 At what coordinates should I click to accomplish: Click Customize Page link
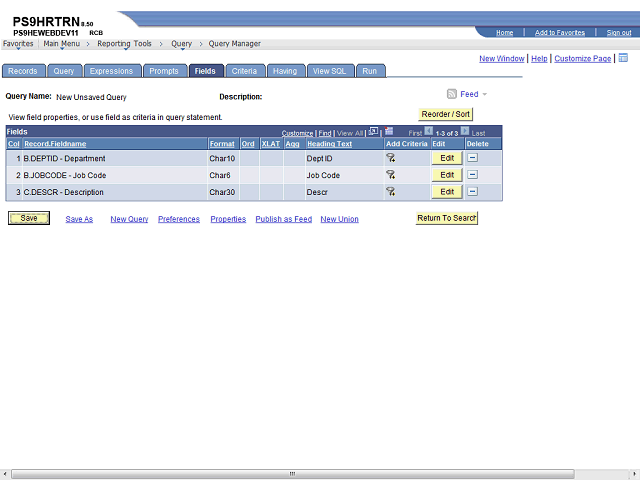(x=582, y=58)
